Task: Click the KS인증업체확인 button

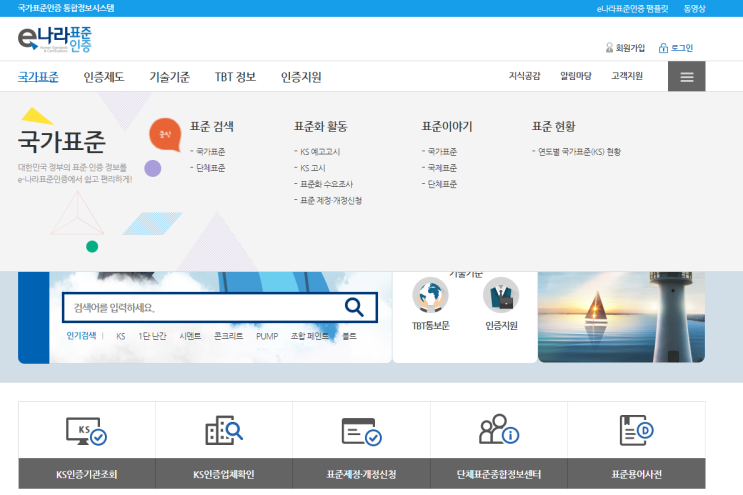Action: tap(224, 474)
